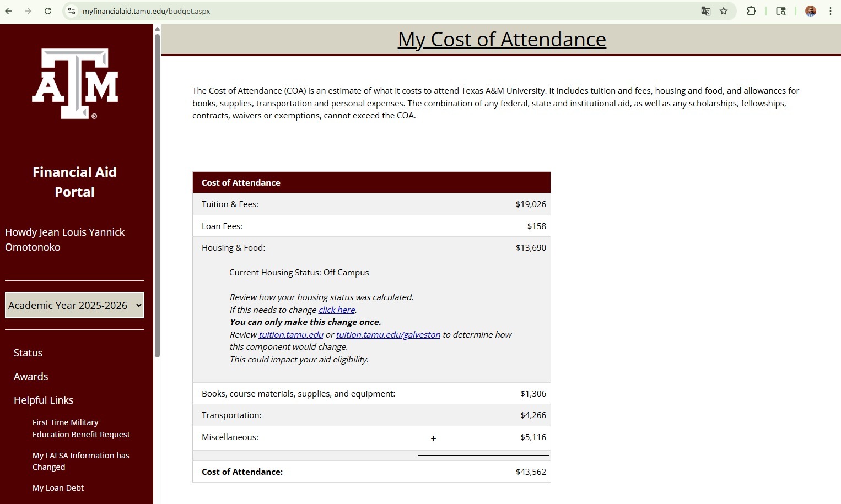Image resolution: width=841 pixels, height=504 pixels.
Task: Open First Time Military Education Benefit Request
Action: (81, 429)
